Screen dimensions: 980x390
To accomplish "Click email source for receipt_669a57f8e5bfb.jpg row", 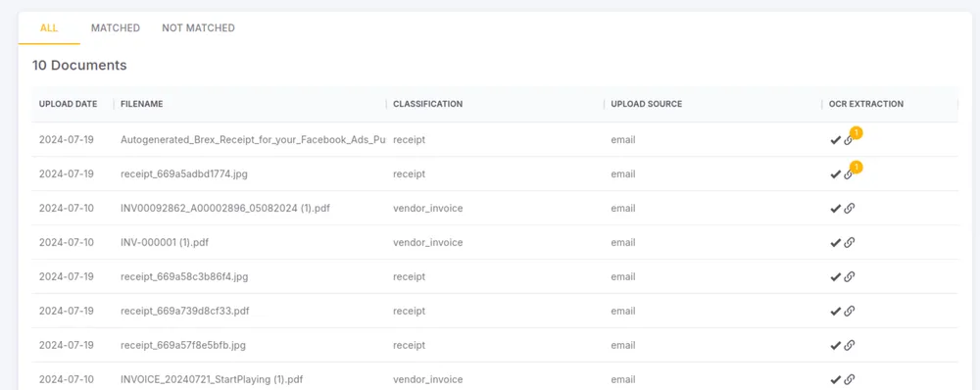I will (x=623, y=345).
